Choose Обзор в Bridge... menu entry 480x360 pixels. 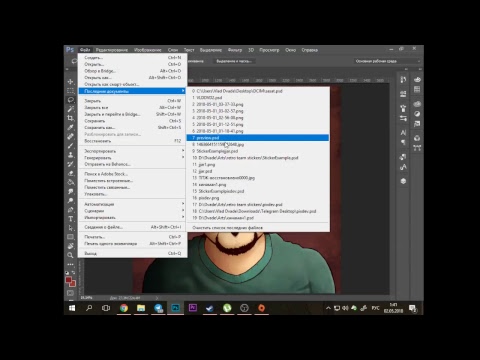(132, 71)
